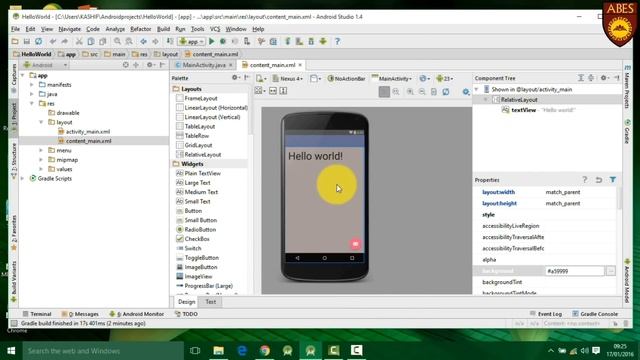The height and width of the screenshot is (360, 640).
Task: Switch to the Design tab
Action: coord(187,302)
